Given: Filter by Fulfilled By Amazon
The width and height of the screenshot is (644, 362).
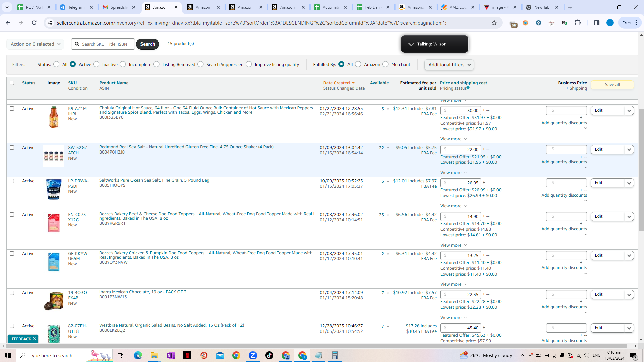Looking at the screenshot, I should pyautogui.click(x=358, y=64).
